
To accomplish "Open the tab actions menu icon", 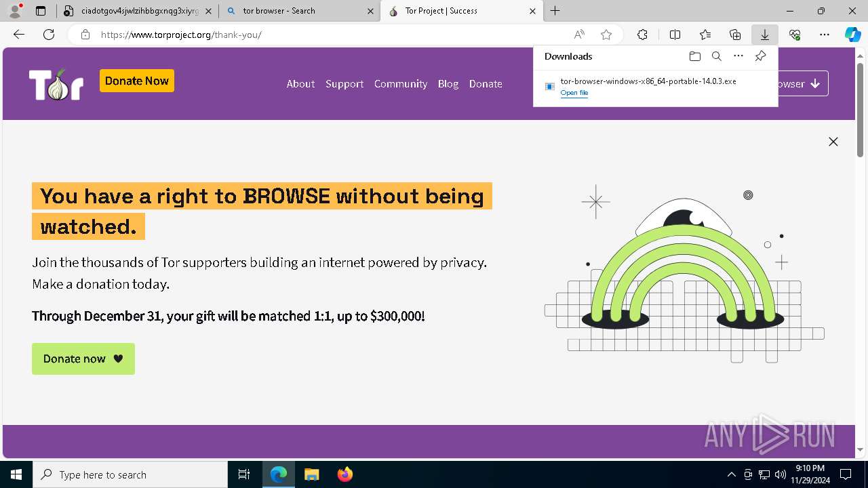I will tap(41, 11).
